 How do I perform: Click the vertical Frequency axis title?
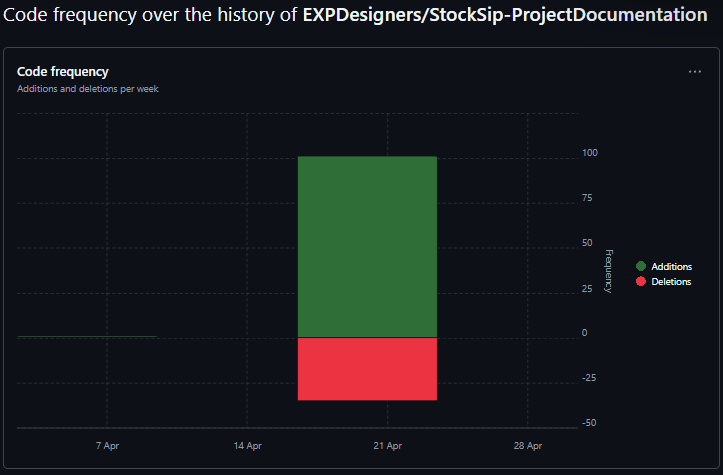click(609, 271)
